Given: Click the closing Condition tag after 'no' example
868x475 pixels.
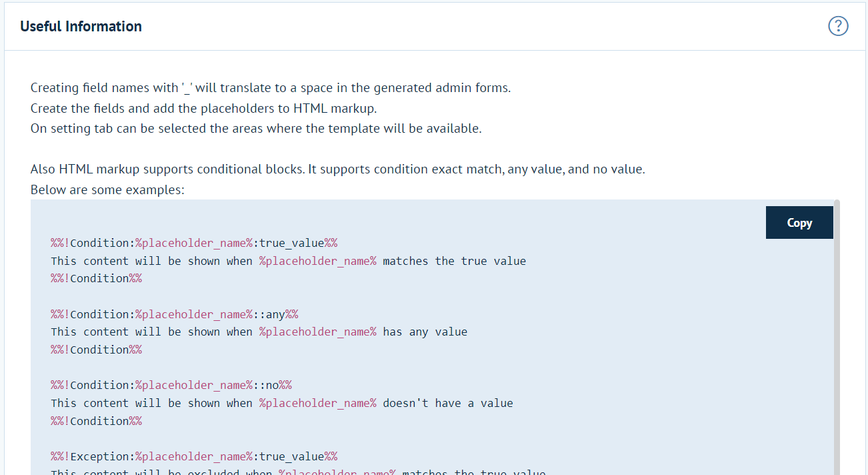Looking at the screenshot, I should click(x=96, y=421).
